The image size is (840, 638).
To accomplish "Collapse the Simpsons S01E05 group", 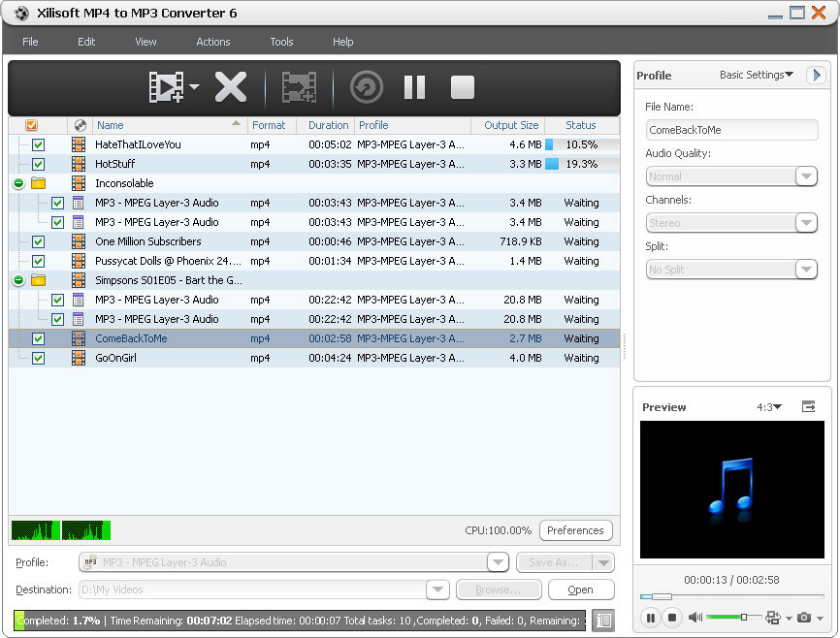I will [x=19, y=280].
